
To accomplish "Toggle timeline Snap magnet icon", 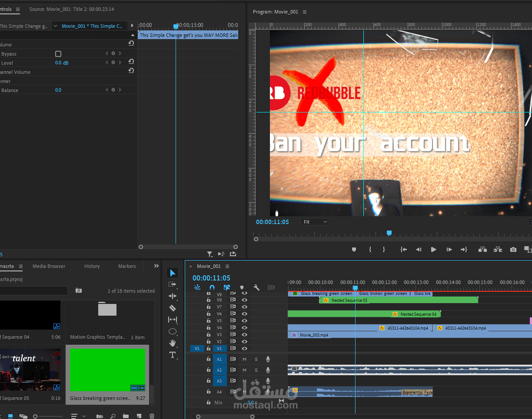I will (x=212, y=287).
